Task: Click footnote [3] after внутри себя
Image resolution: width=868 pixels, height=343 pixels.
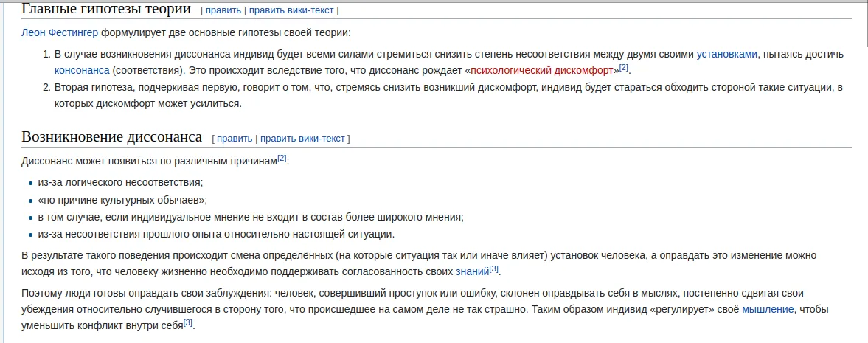Action: (188, 322)
